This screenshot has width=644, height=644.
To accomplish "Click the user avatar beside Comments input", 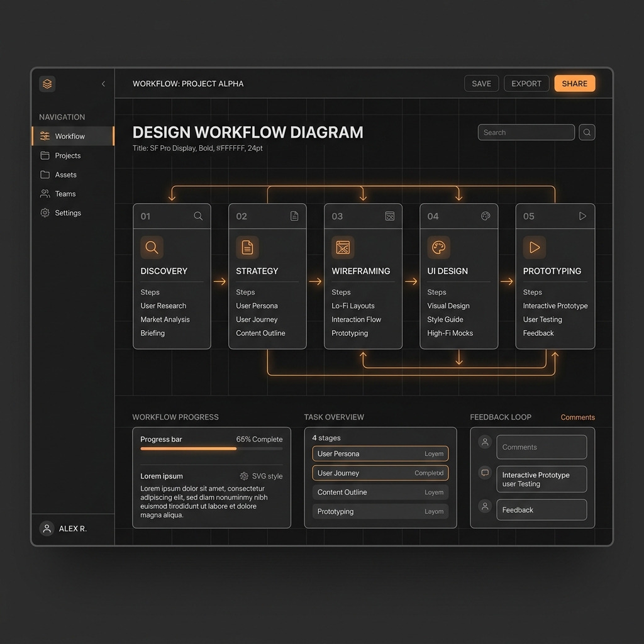I will click(x=485, y=442).
